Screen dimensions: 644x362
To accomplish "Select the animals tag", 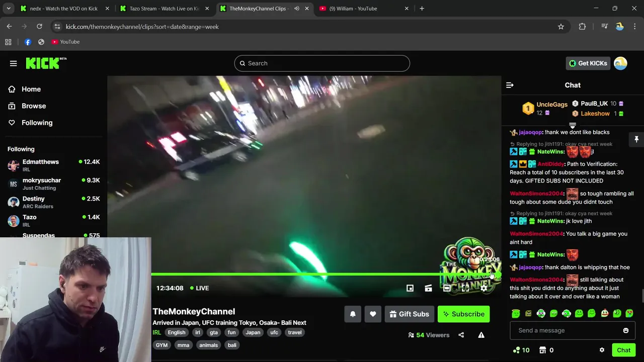I will (208, 345).
